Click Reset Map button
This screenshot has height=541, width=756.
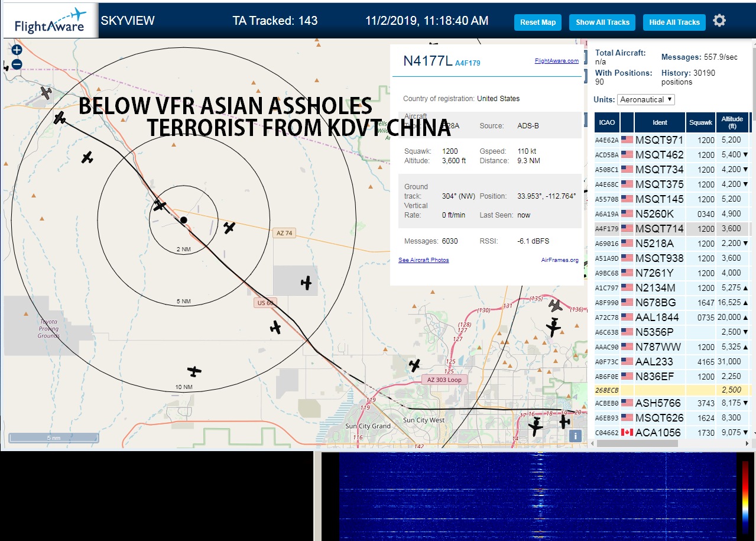tap(538, 22)
